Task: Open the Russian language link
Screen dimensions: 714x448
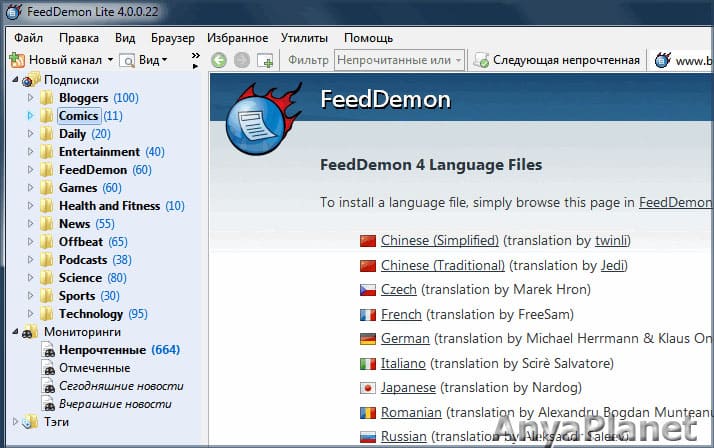Action: pos(403,437)
